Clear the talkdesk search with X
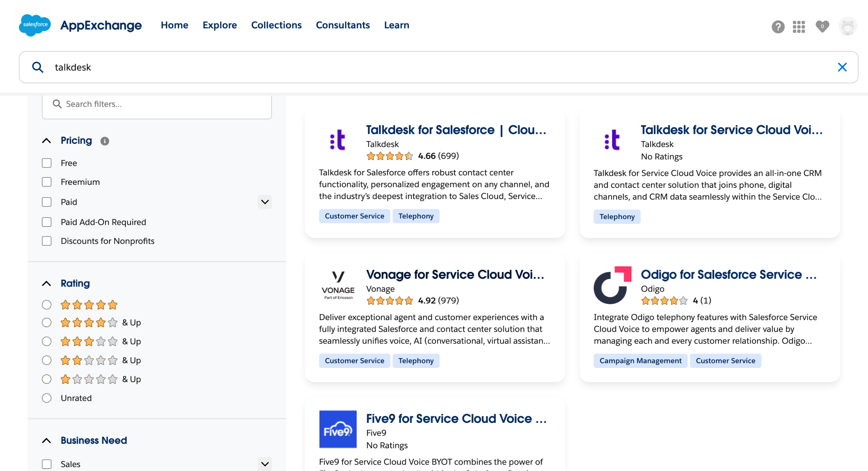Image resolution: width=868 pixels, height=471 pixels. [x=842, y=67]
